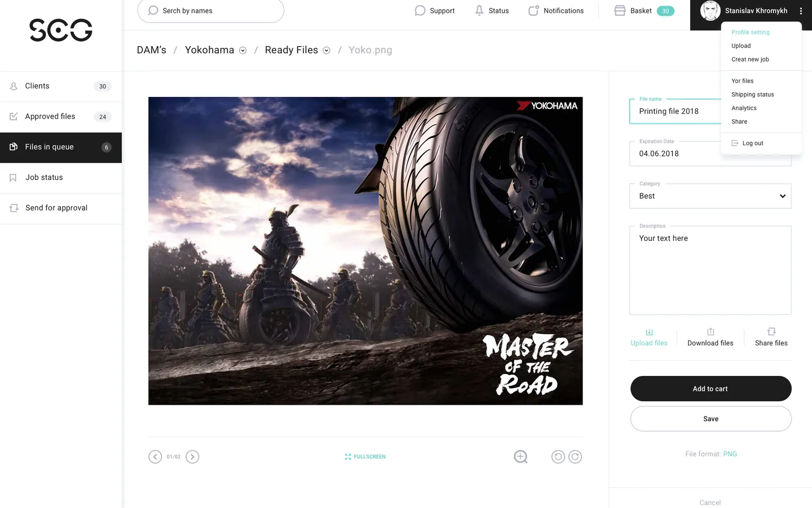Click the Share files label
Viewport: 812px width, 508px height.
771,343
